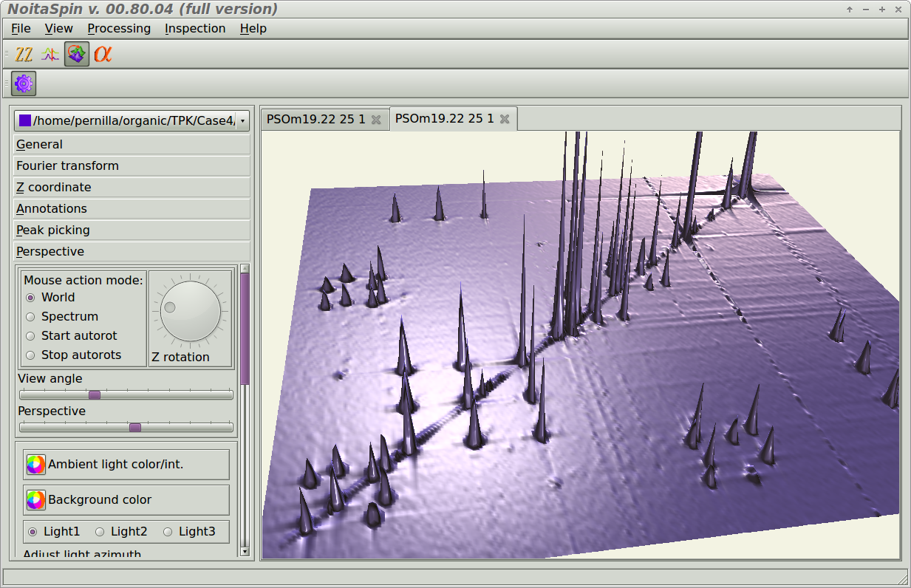Open the Processing menu
The width and height of the screenshot is (911, 588).
click(x=119, y=29)
